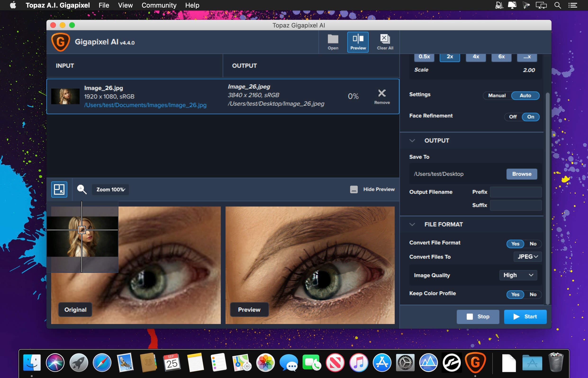The width and height of the screenshot is (588, 378).
Task: Select the 4x upscale scale button
Action: tap(475, 56)
